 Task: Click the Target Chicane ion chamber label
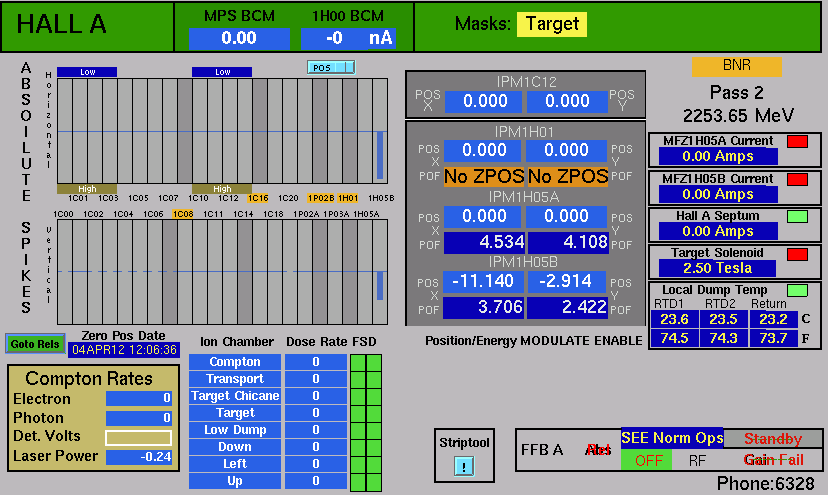click(x=235, y=396)
